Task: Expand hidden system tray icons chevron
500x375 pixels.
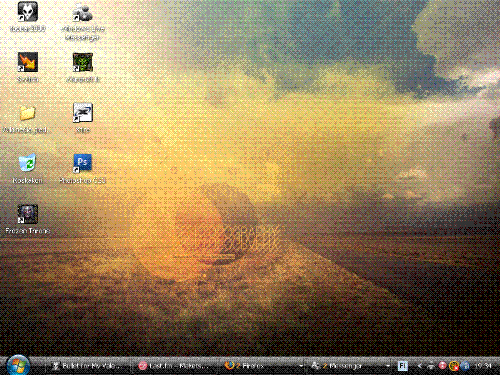Action: pyautogui.click(x=420, y=366)
